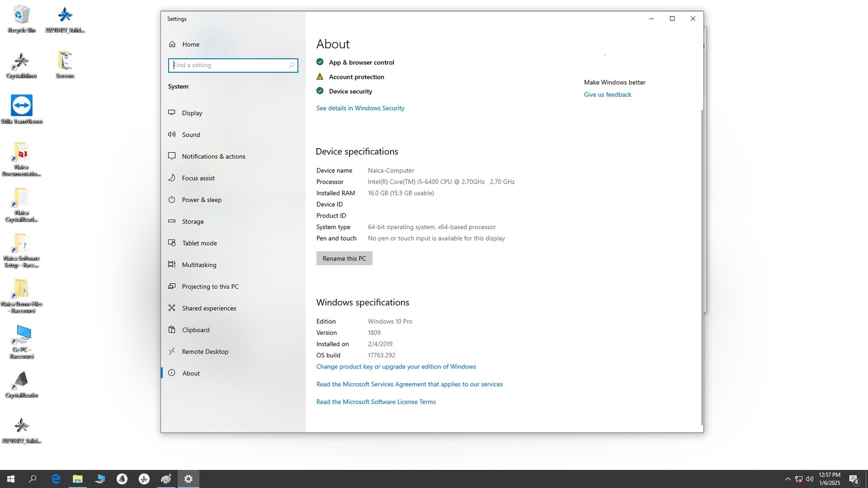Open the Windows Start menu

pyautogui.click(x=11, y=479)
